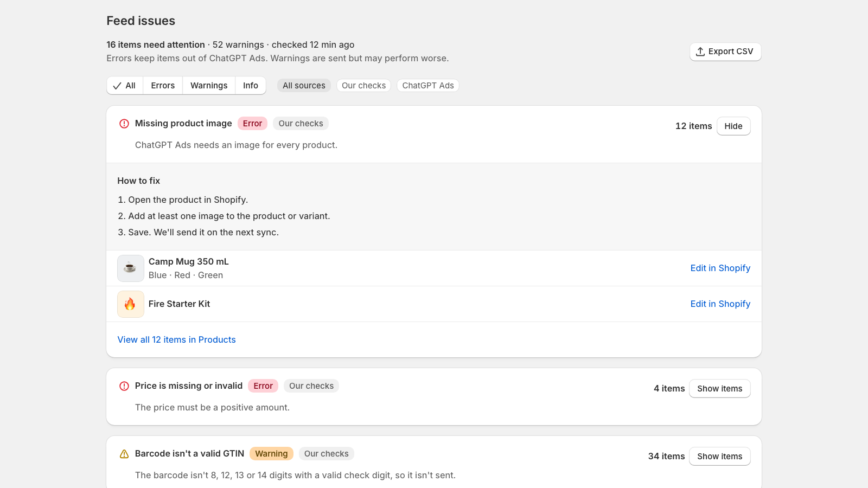
Task: Click the Our checks tag on Missing product image
Action: pyautogui.click(x=301, y=124)
